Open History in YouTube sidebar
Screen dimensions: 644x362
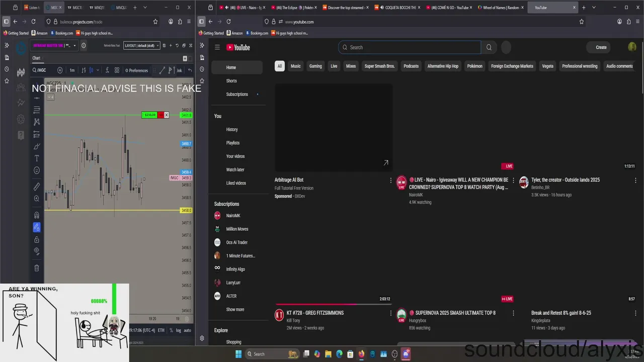tap(237, 130)
